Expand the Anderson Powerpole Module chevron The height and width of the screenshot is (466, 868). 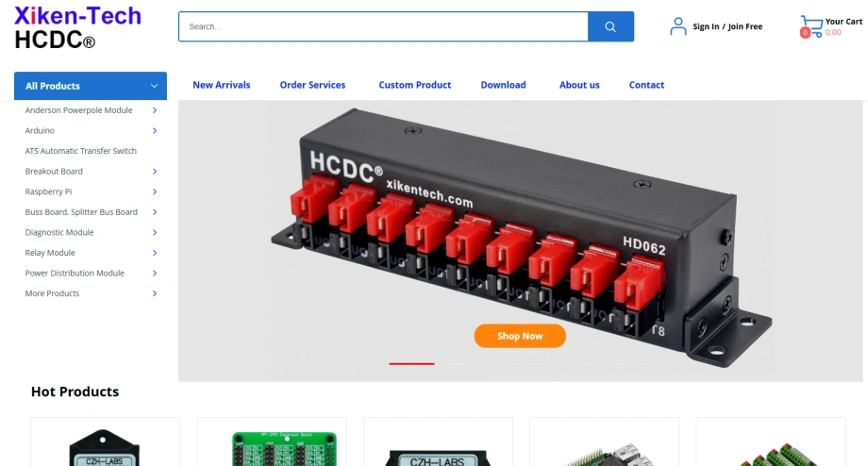coord(155,110)
